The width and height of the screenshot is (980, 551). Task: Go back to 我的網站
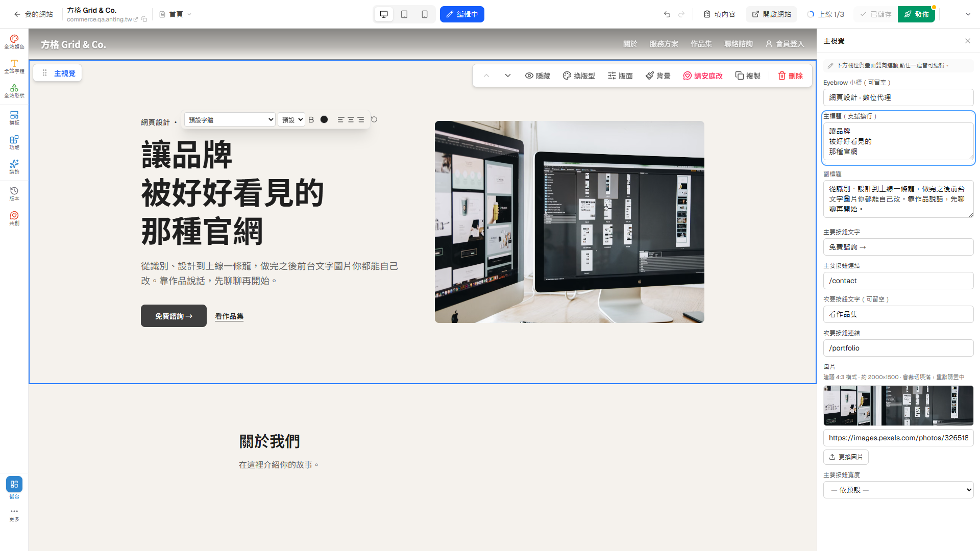click(33, 14)
